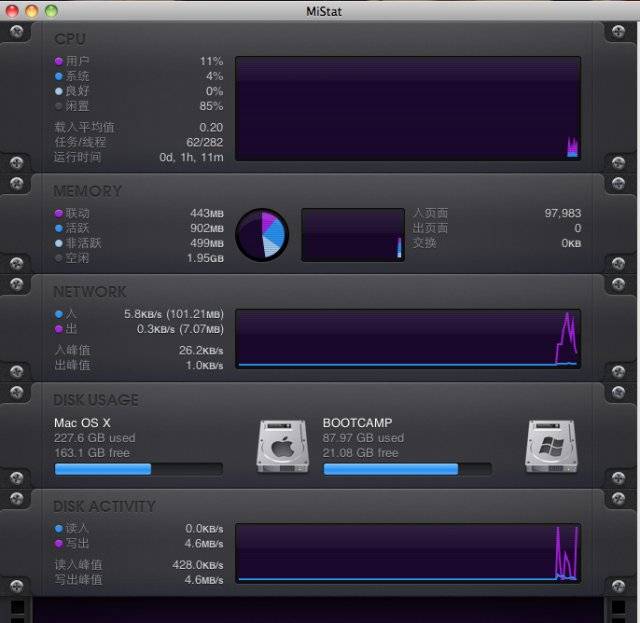
Task: Click the memory usage pie chart
Action: click(x=262, y=235)
